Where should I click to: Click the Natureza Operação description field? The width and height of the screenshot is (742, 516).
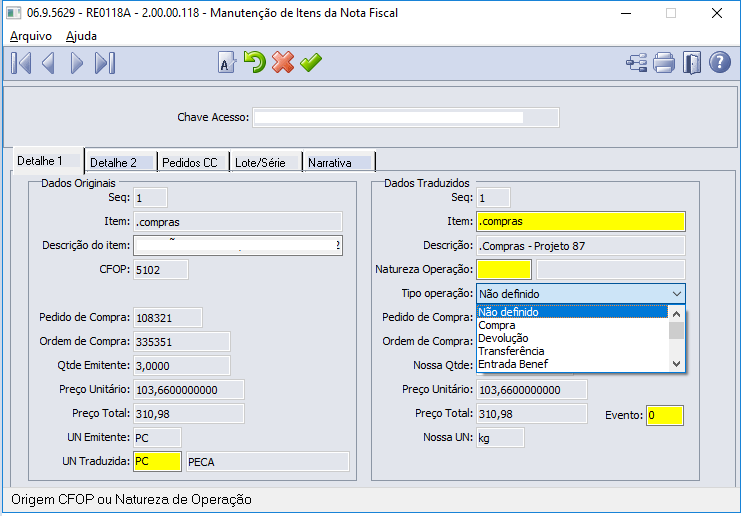610,270
